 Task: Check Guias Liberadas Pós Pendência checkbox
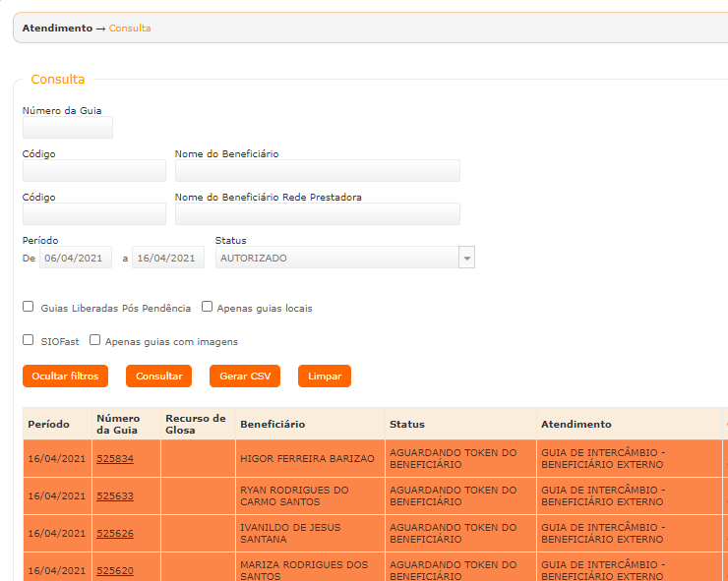(x=29, y=307)
